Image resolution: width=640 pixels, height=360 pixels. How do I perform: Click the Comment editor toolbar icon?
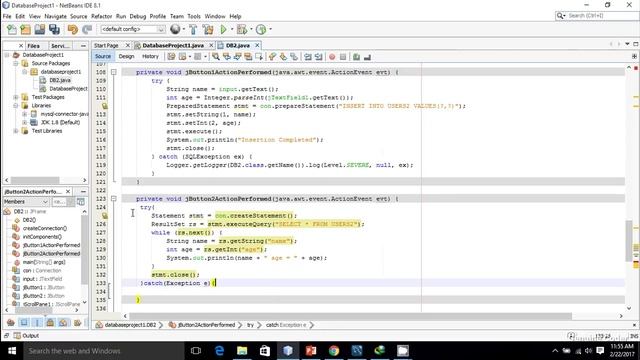coord(356,57)
